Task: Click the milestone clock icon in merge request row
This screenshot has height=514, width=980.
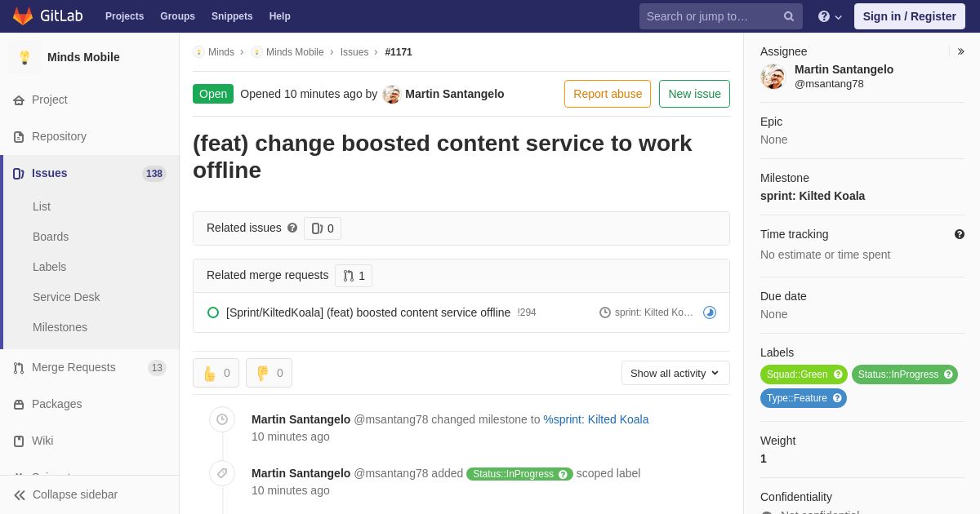Action: [x=605, y=312]
